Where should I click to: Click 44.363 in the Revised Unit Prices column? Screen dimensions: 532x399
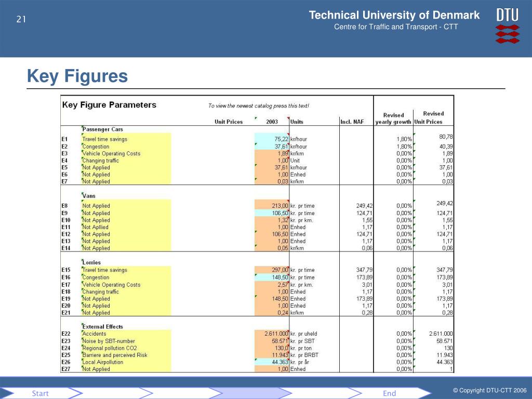point(445,362)
